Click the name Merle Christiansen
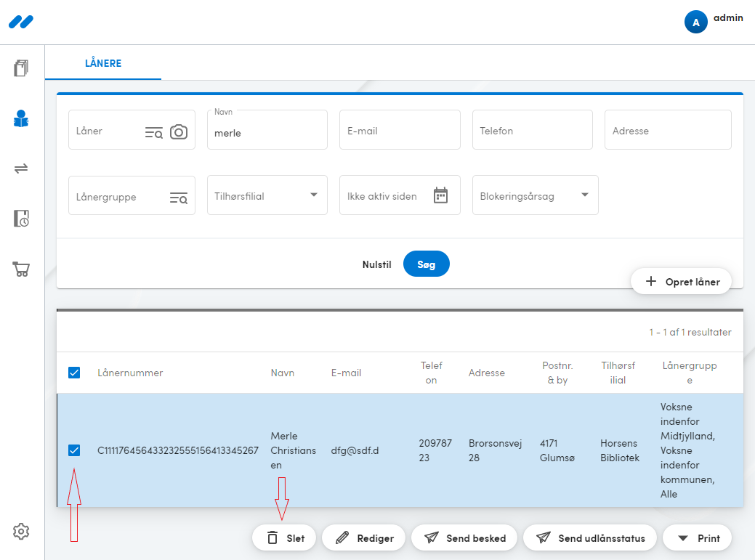This screenshot has width=755, height=560. (x=294, y=450)
